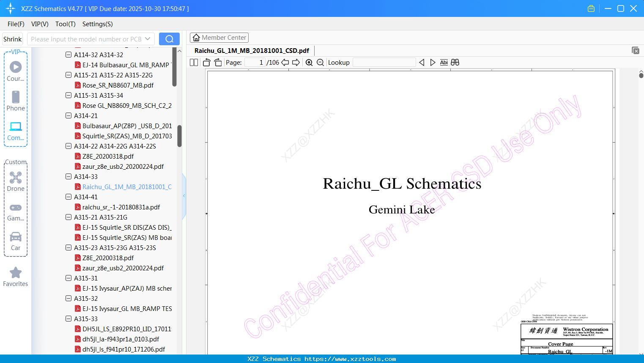
Task: Collapse the A315-32 folder
Action: [69, 298]
